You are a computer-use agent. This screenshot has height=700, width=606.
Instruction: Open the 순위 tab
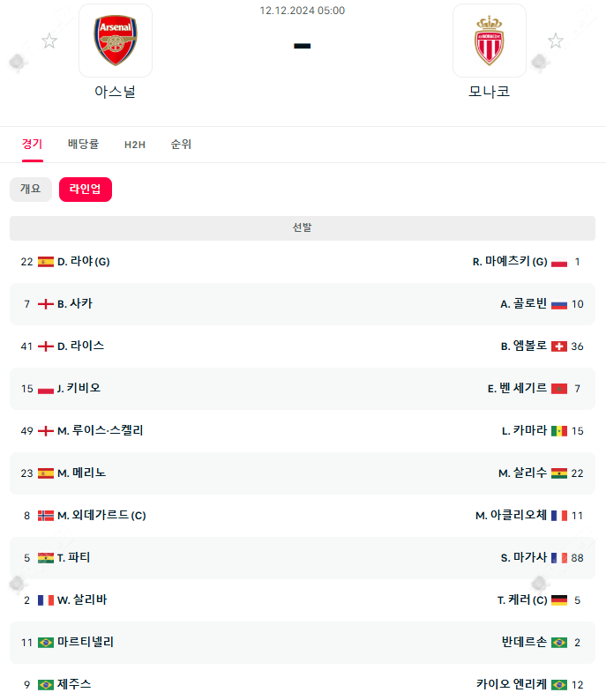[181, 145]
